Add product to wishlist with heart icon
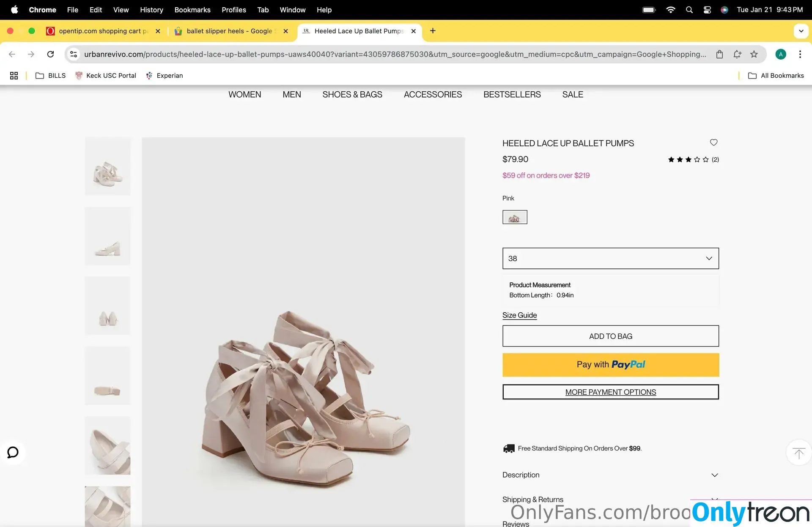Screen dimensions: 812x527 coord(713,142)
